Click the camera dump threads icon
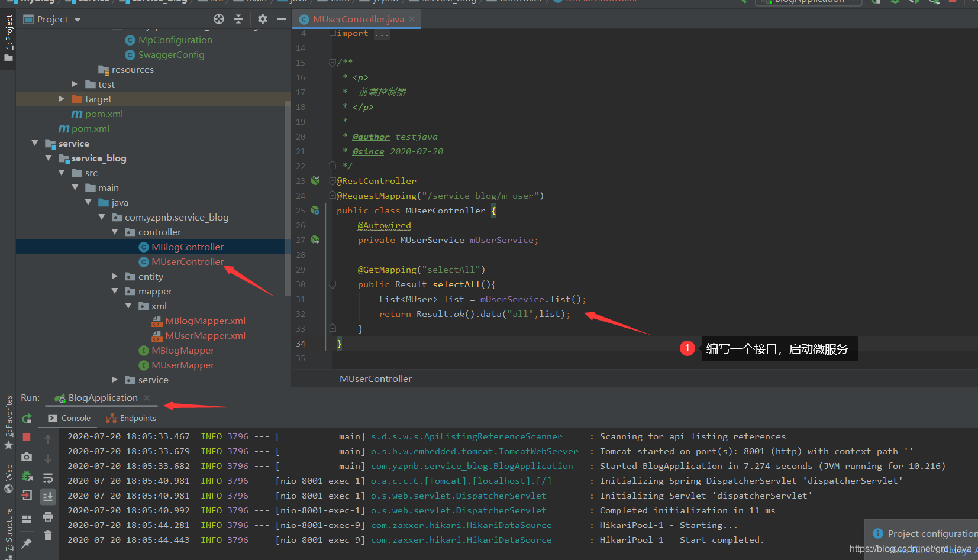This screenshot has height=560, width=978. pyautogui.click(x=27, y=457)
